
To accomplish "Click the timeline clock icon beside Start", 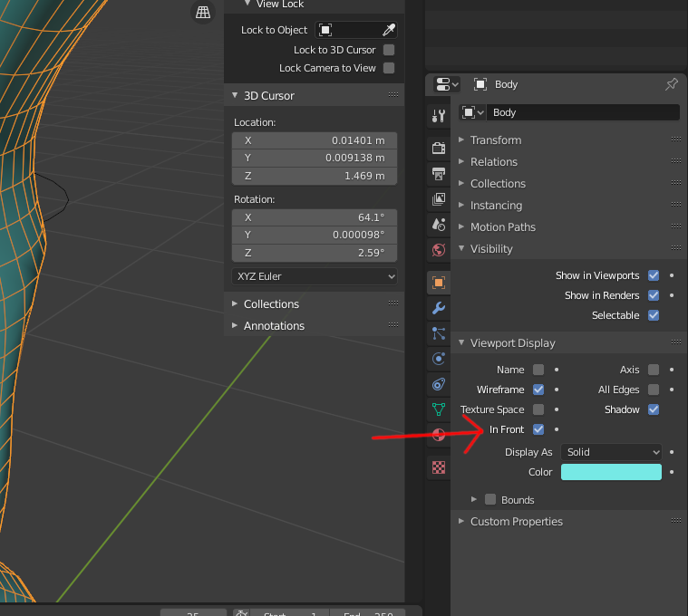I will tap(241, 613).
